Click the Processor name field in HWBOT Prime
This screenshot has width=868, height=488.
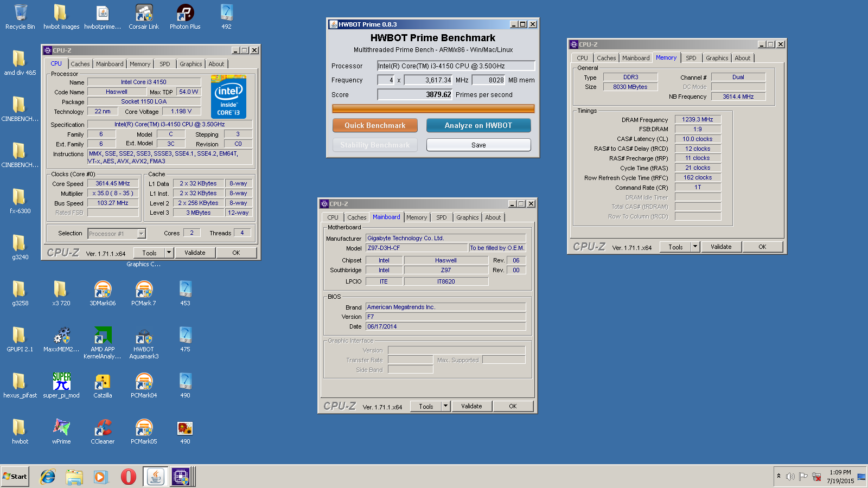(x=456, y=66)
